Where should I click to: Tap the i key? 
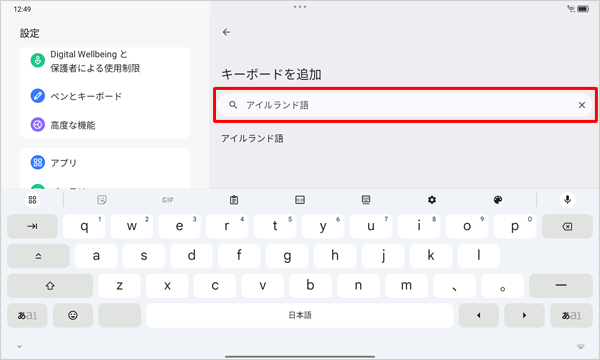pyautogui.click(x=419, y=226)
